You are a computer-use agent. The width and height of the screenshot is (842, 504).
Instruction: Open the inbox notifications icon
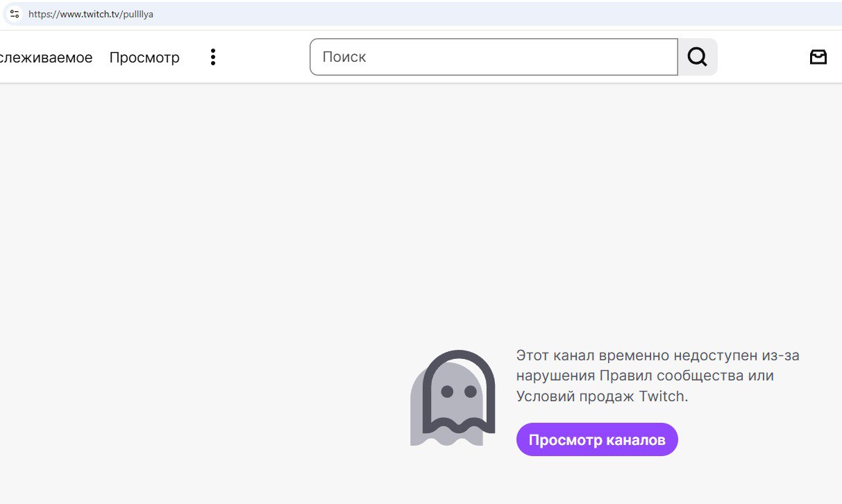click(x=818, y=57)
